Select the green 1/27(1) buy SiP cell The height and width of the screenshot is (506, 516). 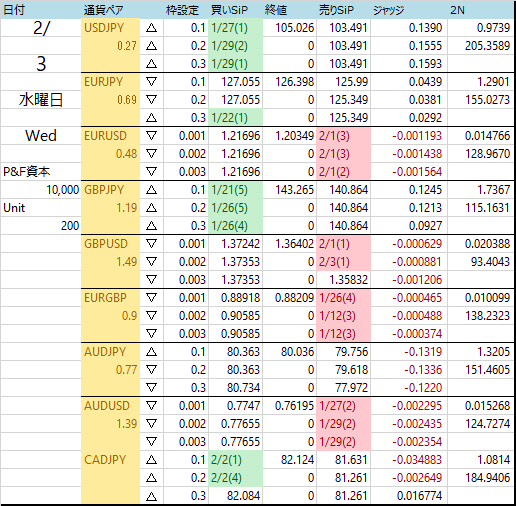click(235, 28)
